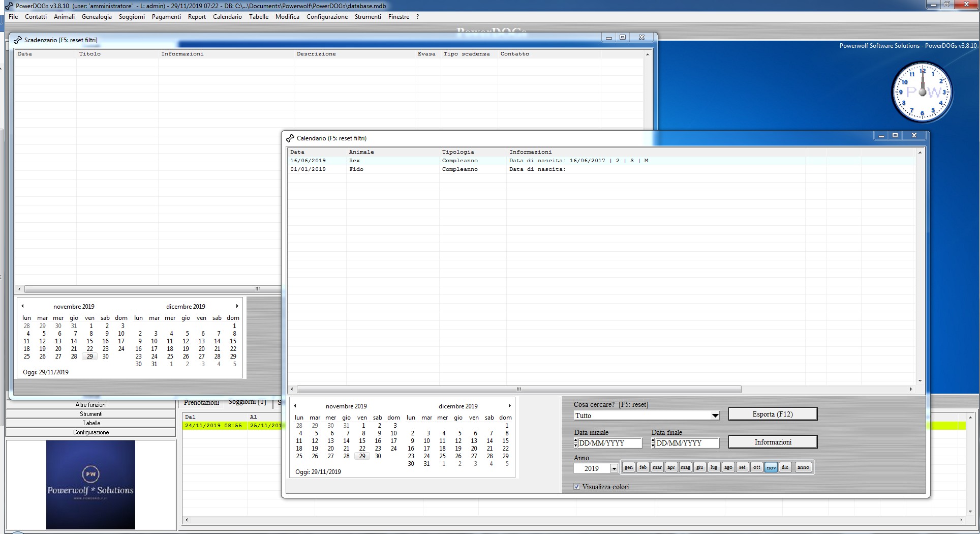980x534 pixels.
Task: Toggle the highlighted nov month button
Action: click(x=771, y=467)
